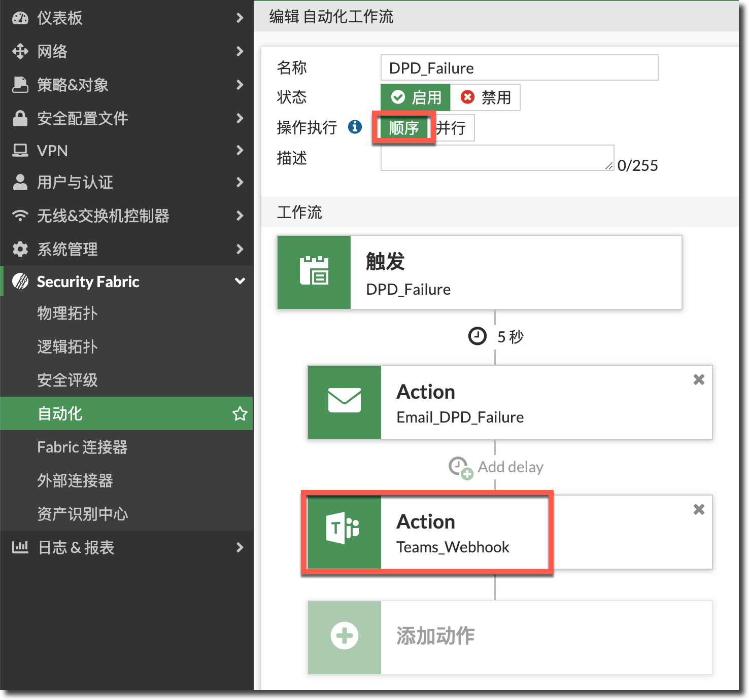Set status to 禁用

pos(486,97)
